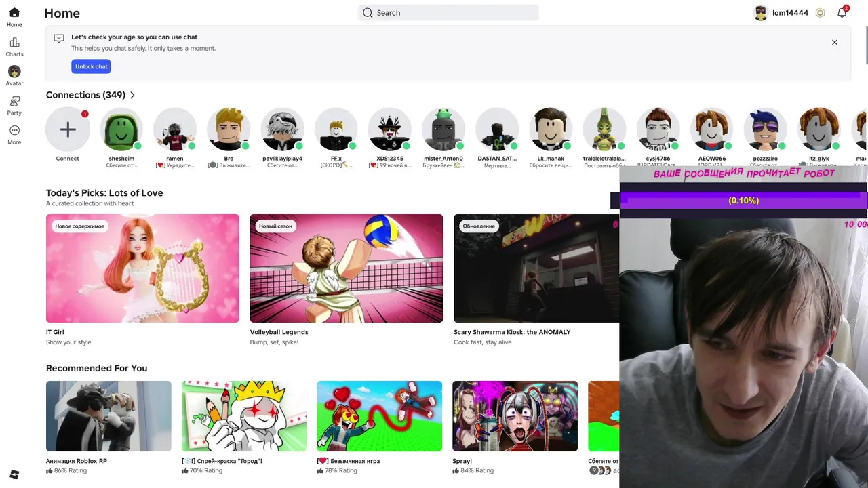
Task: Open Безымянная игра game thumbnail
Action: pos(380,416)
